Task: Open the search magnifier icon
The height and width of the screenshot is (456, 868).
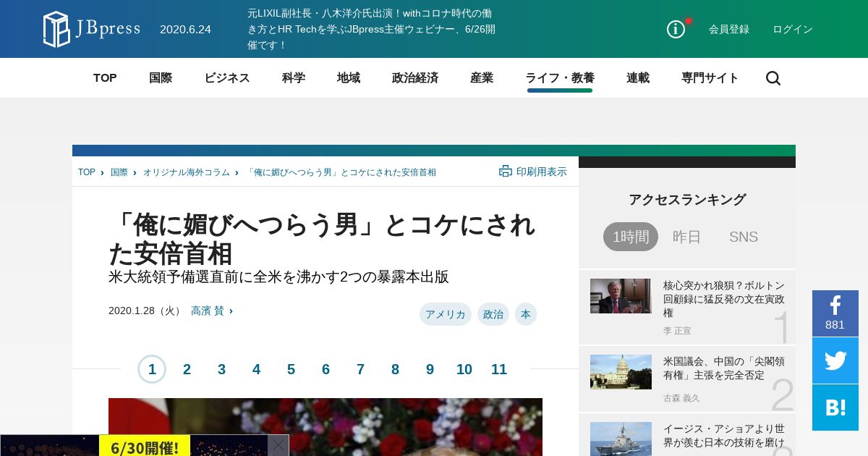Action: pos(773,78)
